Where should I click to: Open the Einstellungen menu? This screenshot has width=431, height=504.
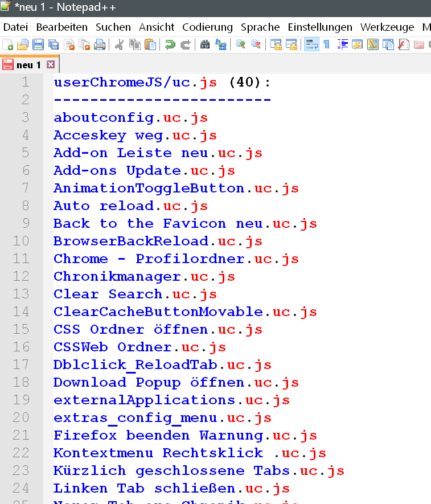point(320,27)
